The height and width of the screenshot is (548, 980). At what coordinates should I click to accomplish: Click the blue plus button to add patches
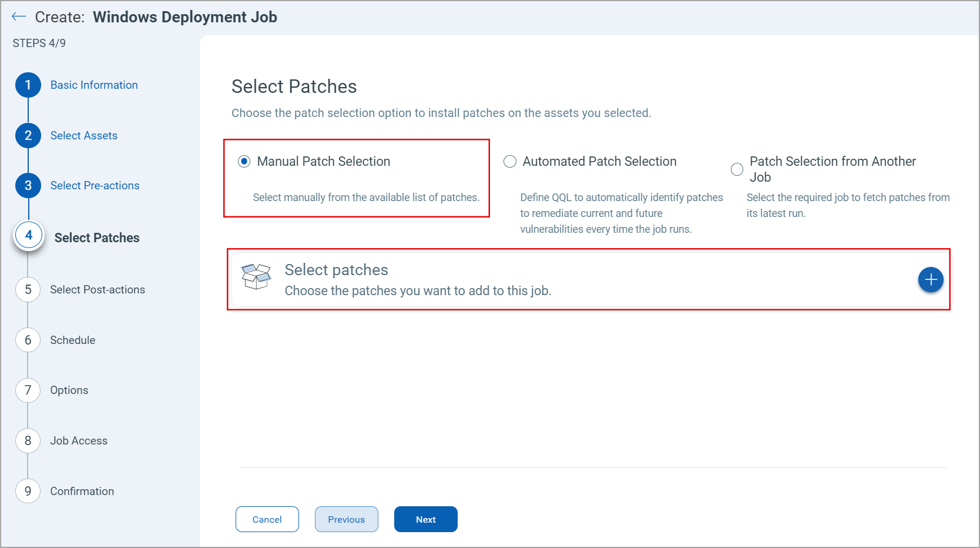click(931, 280)
